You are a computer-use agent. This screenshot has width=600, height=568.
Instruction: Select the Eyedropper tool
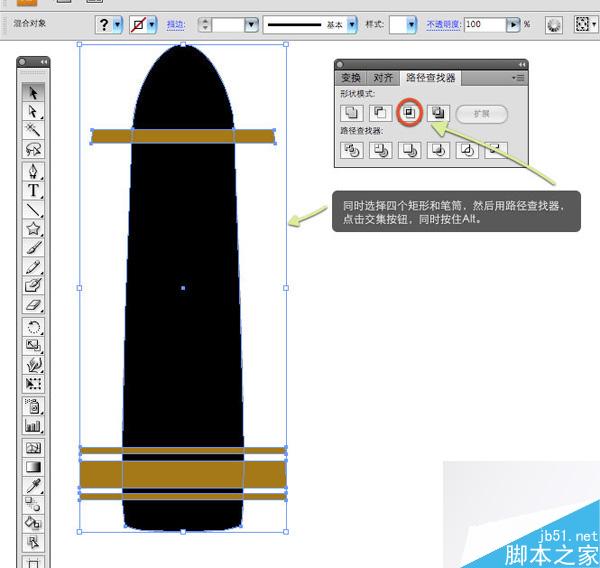click(33, 485)
